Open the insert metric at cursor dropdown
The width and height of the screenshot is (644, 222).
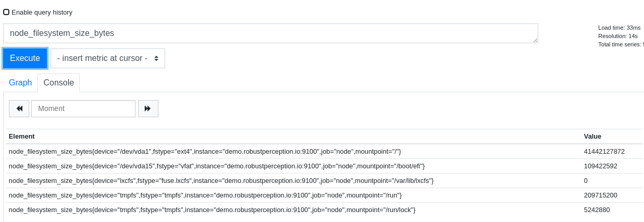click(x=108, y=58)
